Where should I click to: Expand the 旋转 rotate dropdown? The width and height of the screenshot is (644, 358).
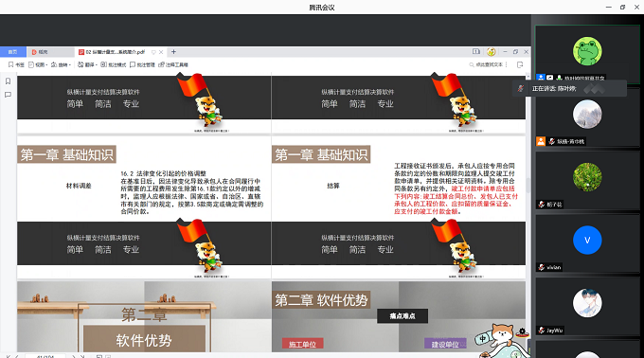tap(61, 64)
